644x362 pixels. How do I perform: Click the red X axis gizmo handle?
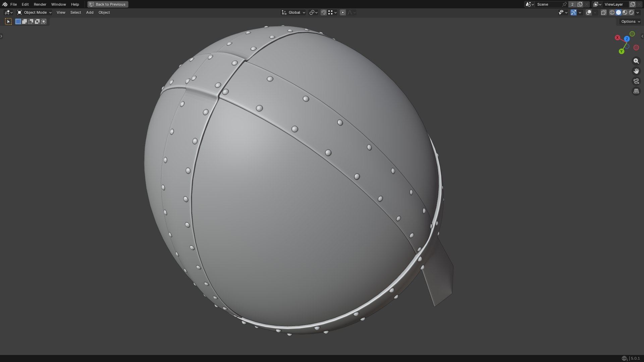coord(618,38)
